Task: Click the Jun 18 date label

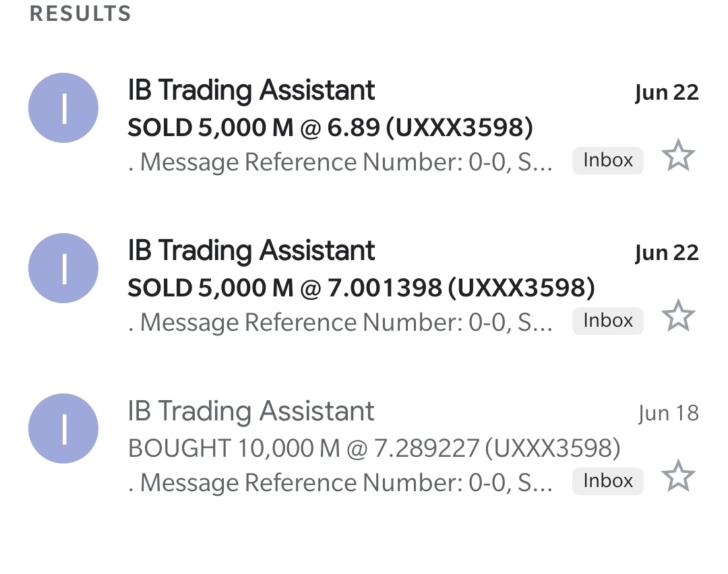Action: [x=668, y=414]
